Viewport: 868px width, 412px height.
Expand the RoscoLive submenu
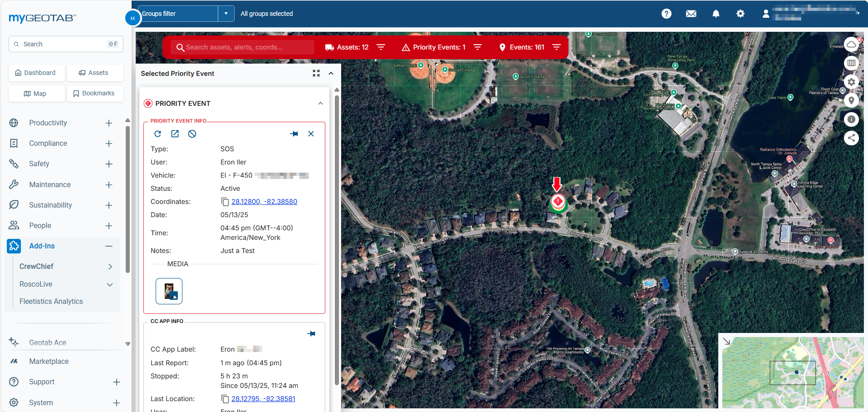point(110,284)
